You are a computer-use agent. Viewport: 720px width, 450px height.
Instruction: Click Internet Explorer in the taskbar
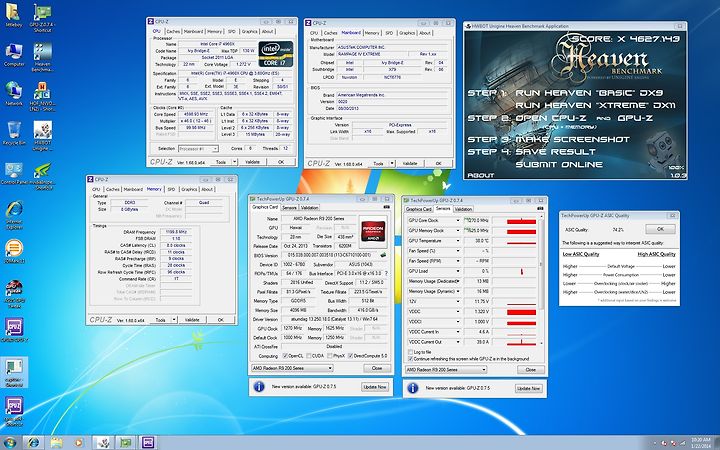tap(33, 443)
